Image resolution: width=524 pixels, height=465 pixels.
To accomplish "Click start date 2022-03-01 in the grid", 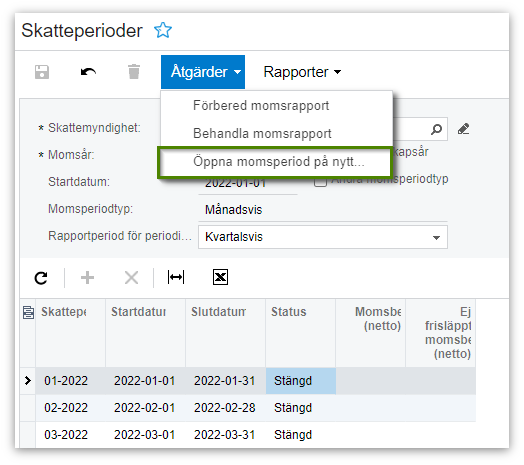I will click(145, 435).
